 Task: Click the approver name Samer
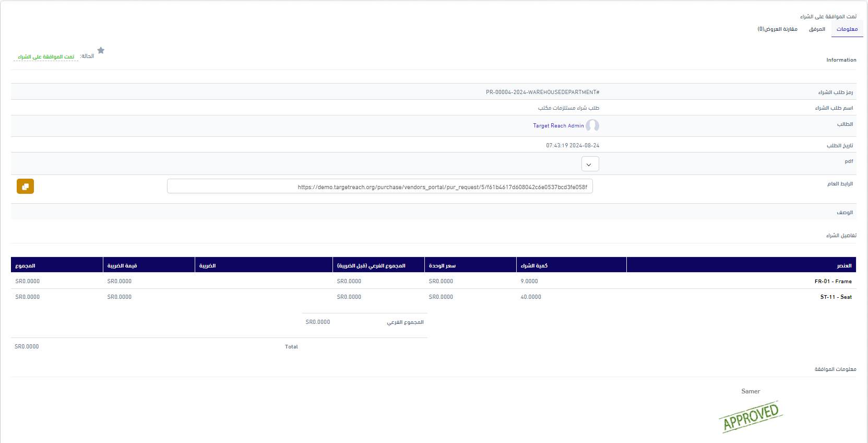pos(751,391)
